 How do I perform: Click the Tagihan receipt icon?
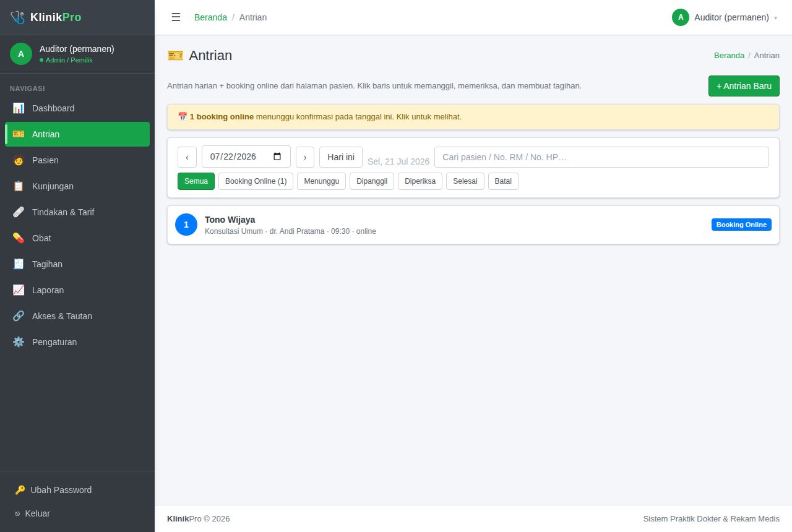19,264
